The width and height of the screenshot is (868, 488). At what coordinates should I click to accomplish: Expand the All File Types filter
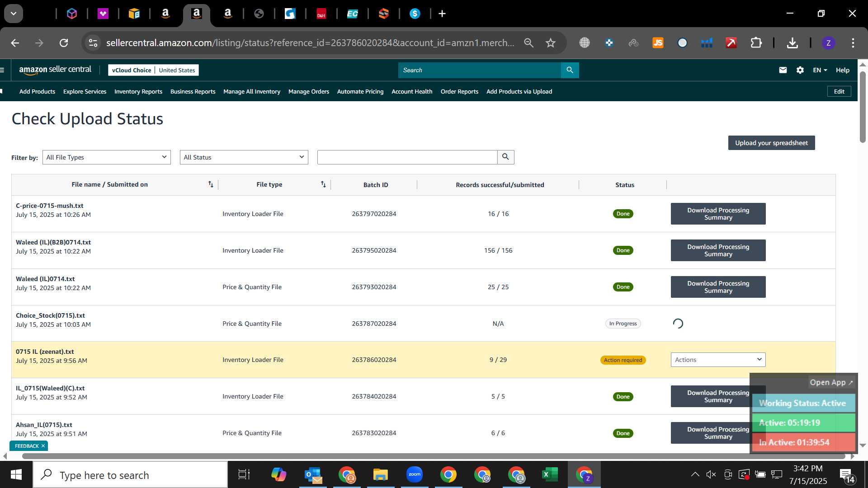[107, 157]
